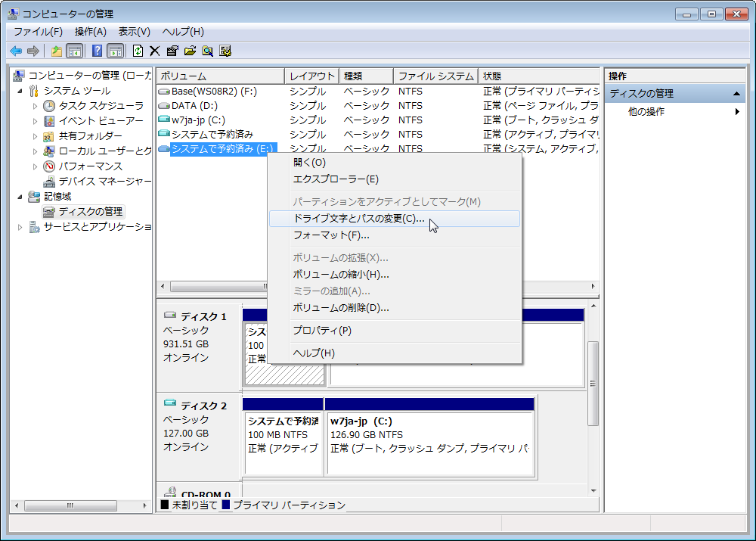
Task: Open the 操作(A) menu
Action: pyautogui.click(x=90, y=32)
